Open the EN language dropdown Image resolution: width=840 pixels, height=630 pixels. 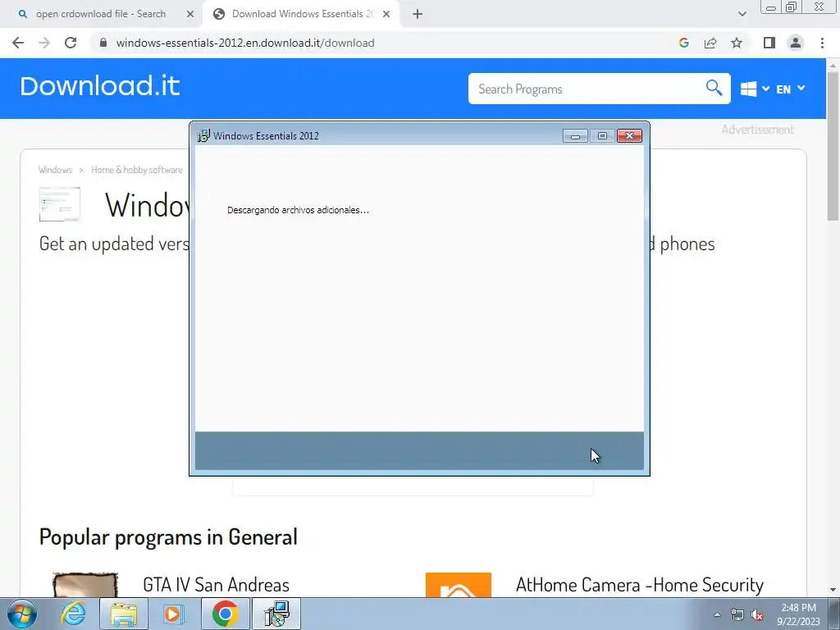point(790,89)
